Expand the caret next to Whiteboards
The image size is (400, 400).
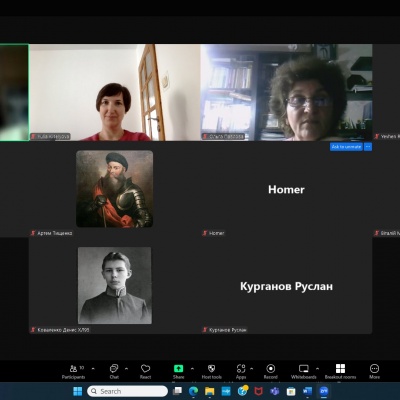317,369
